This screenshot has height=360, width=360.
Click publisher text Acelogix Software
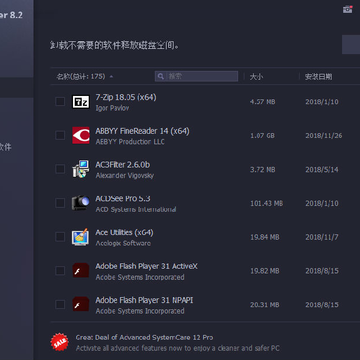(x=123, y=243)
